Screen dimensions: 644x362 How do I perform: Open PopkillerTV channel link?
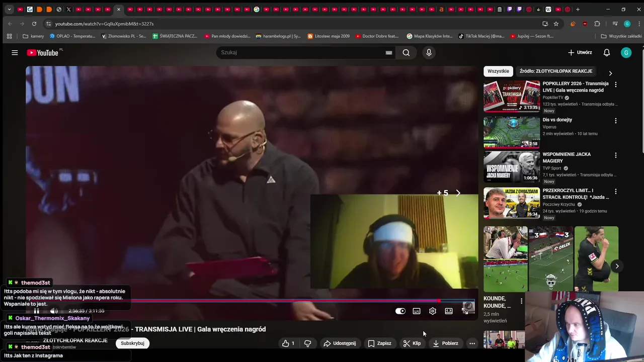[x=552, y=98]
